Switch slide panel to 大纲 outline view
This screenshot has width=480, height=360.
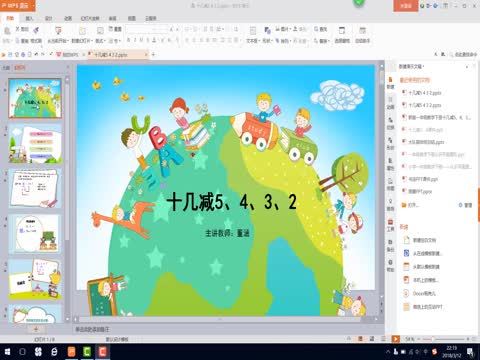tap(6, 67)
